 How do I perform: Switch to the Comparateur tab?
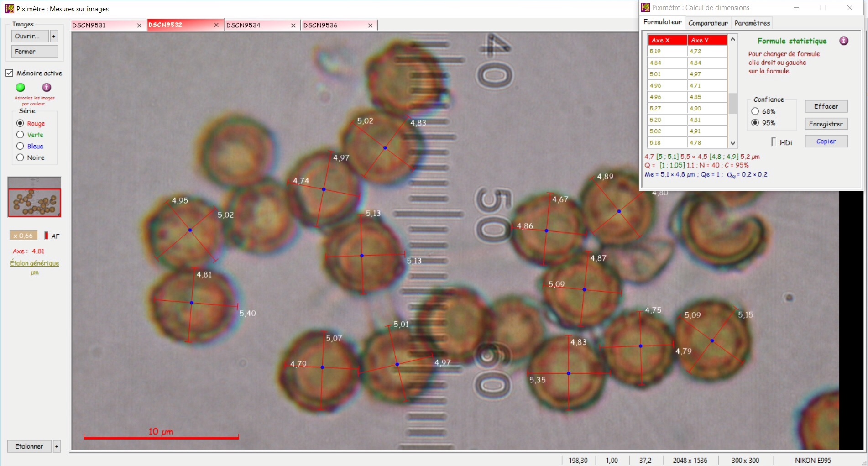(708, 23)
